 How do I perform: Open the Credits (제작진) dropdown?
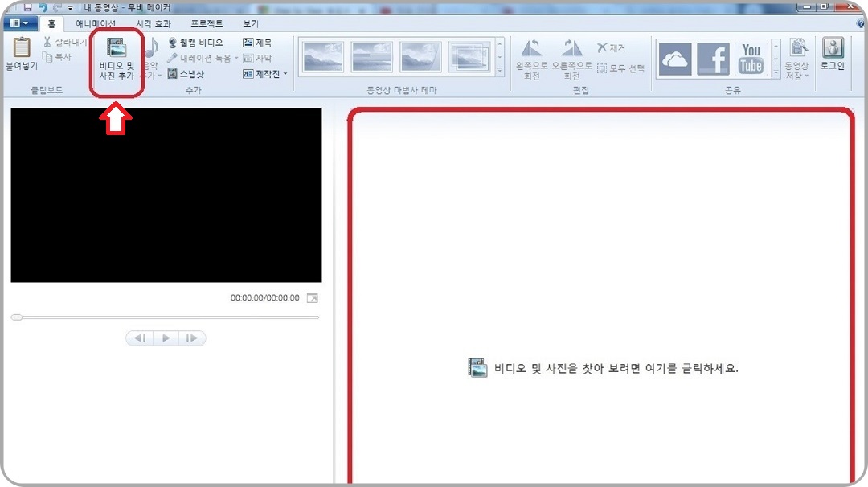click(x=286, y=73)
